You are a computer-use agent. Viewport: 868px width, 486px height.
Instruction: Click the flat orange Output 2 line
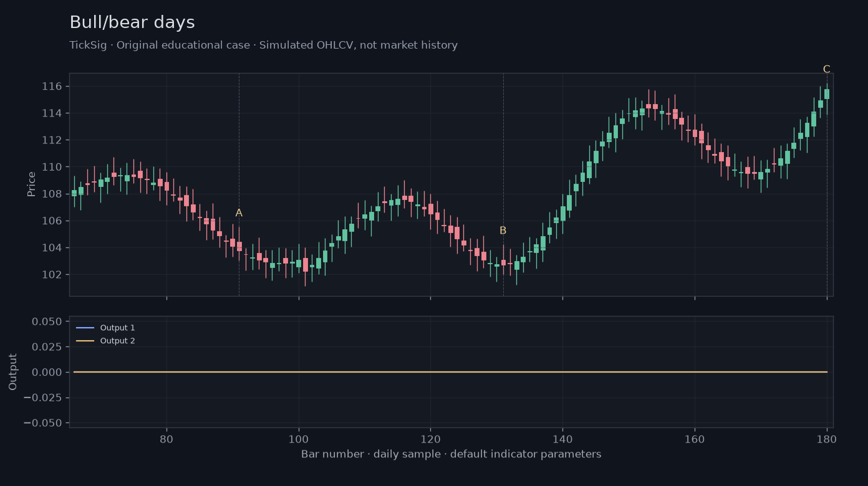[x=450, y=372]
